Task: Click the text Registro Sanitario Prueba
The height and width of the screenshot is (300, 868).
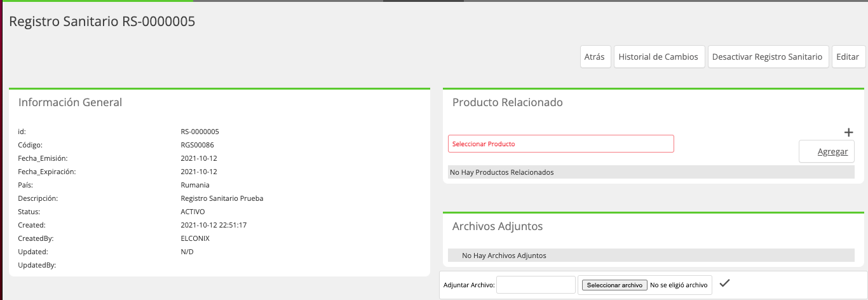Action: [222, 198]
